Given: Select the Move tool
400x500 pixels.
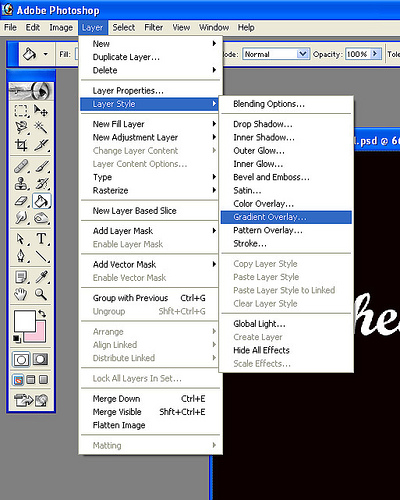Looking at the screenshot, I should 41,110.
